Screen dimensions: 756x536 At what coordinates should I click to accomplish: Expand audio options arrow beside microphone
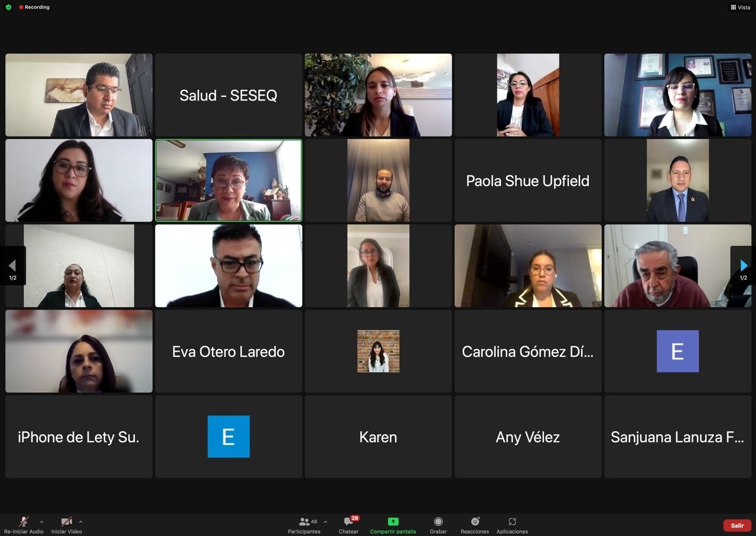click(x=41, y=522)
